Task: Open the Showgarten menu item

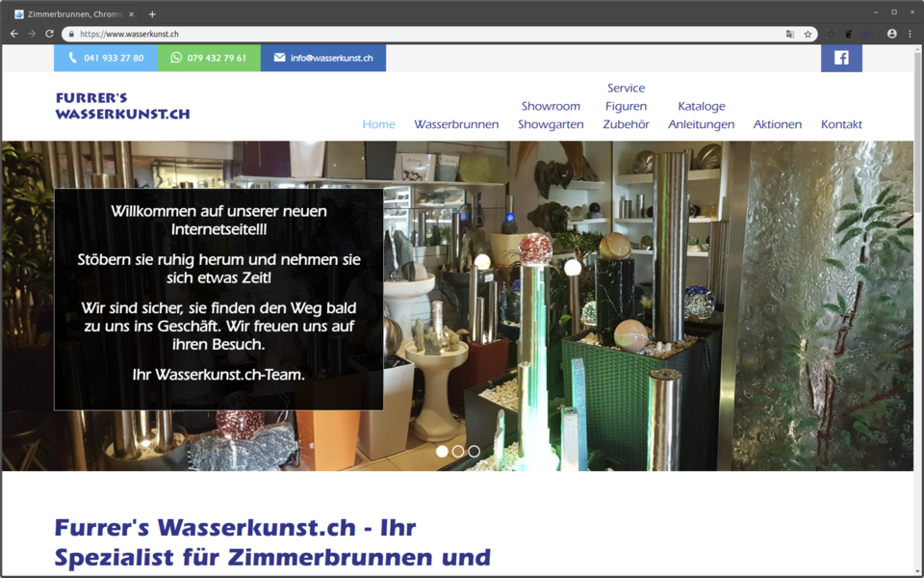Action: tap(551, 124)
